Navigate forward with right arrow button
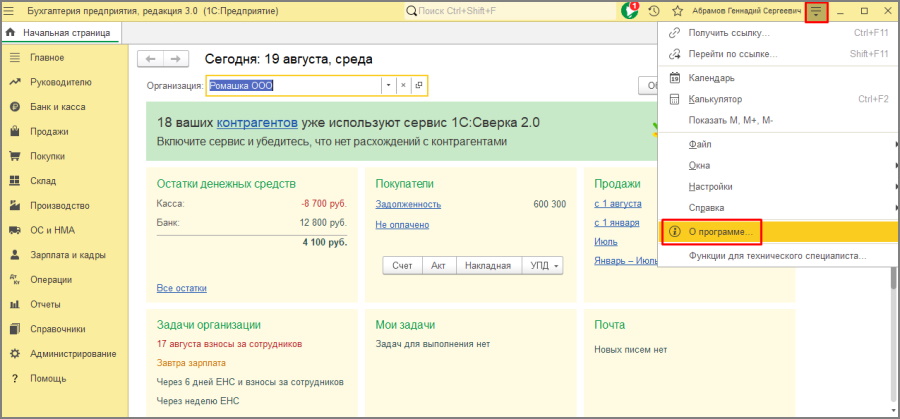Viewport: 900px width, 419px height. pos(176,59)
